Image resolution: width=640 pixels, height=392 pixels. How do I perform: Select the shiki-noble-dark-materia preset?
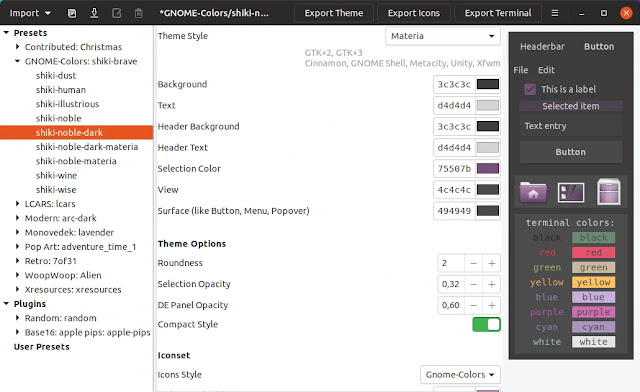tap(87, 147)
